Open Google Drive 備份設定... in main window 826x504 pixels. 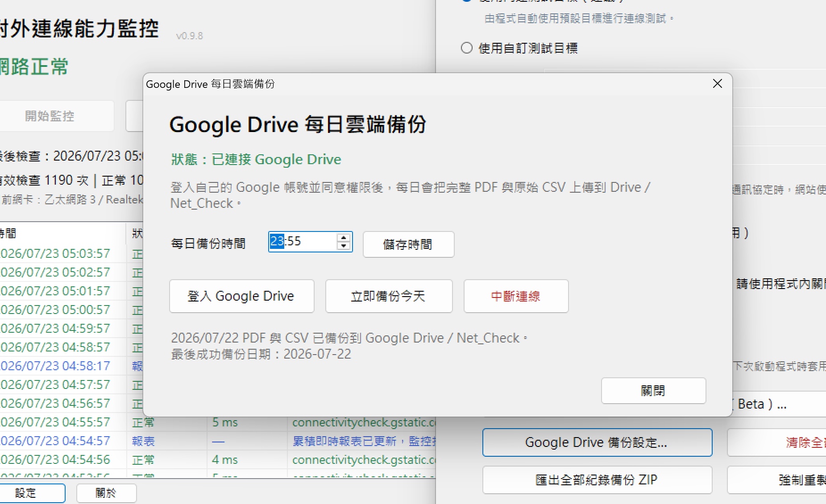(x=597, y=442)
